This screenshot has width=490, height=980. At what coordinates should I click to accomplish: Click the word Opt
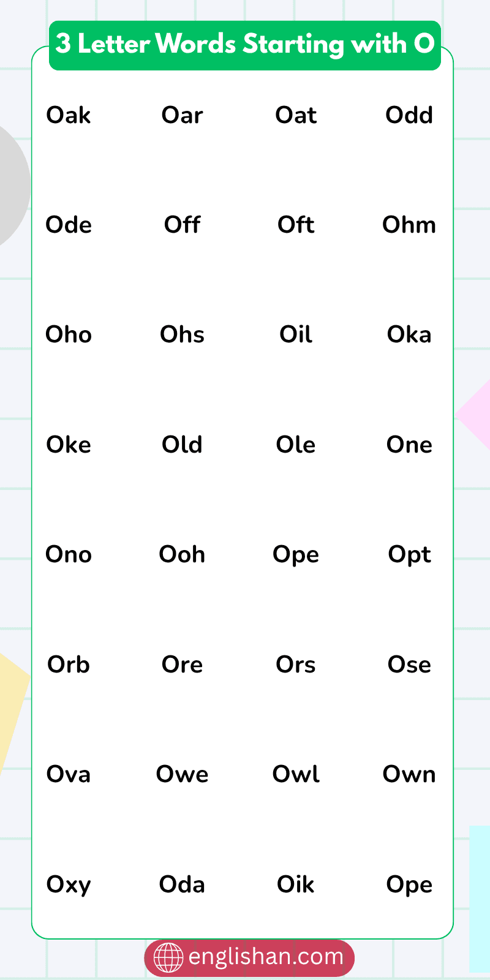coord(409,554)
